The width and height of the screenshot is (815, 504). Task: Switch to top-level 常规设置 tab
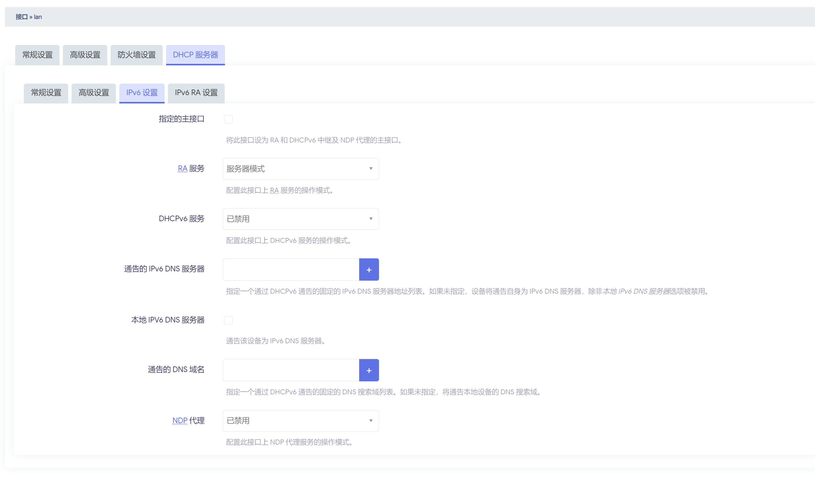37,55
